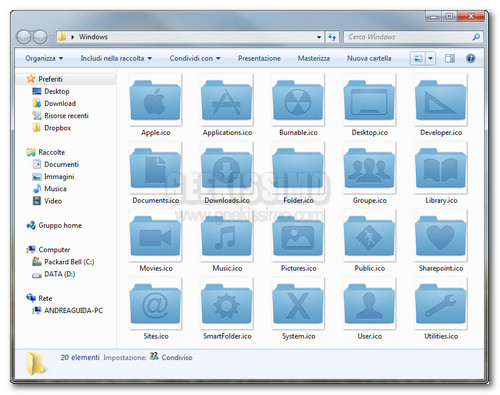Screen dimensions: 500x395
Task: Select the Sharepoint.ico heart folder icon
Action: (x=441, y=236)
